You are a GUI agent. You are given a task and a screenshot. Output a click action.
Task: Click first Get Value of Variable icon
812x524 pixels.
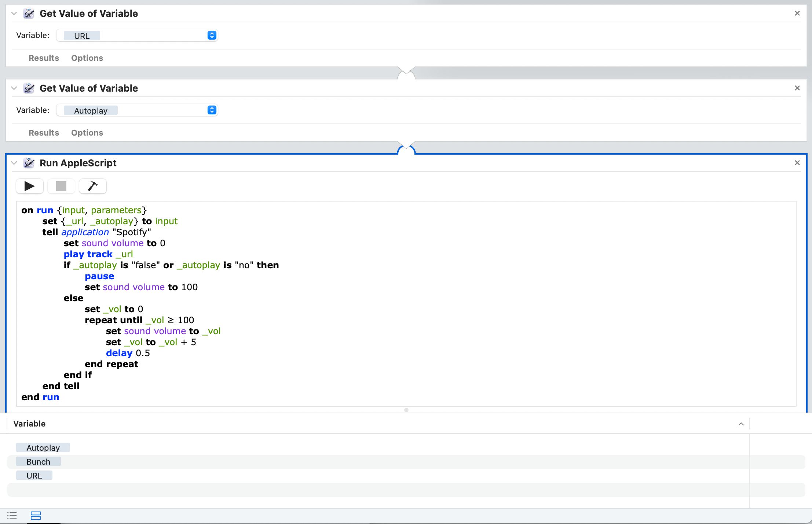(x=29, y=14)
